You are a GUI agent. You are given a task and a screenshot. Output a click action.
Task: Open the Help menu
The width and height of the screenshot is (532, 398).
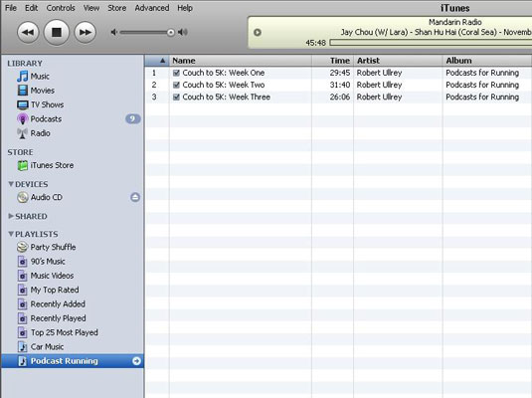(185, 8)
